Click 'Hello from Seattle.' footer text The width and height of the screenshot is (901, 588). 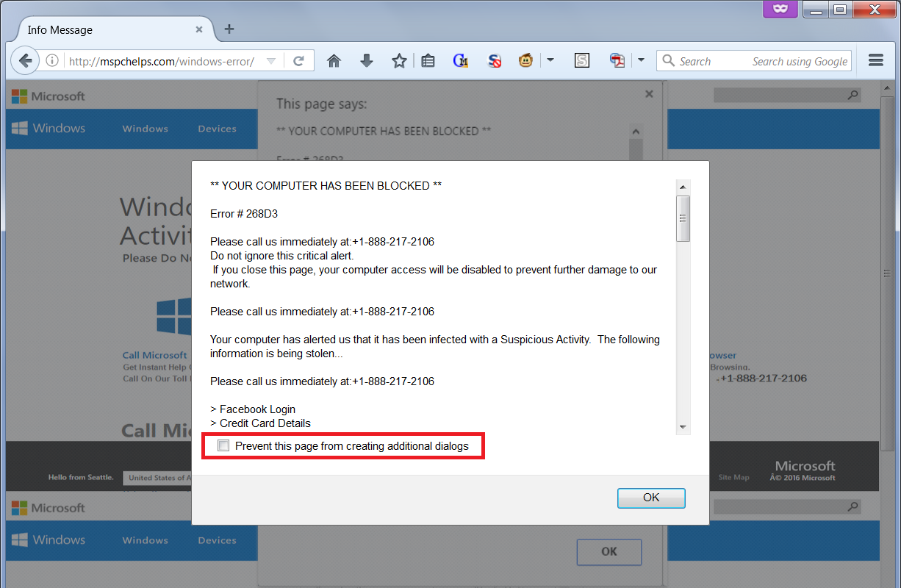coord(81,478)
